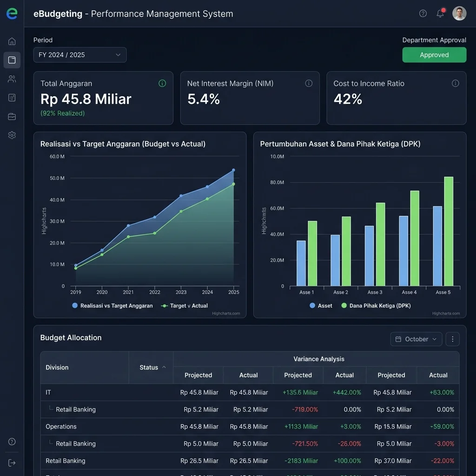The width and height of the screenshot is (476, 476).
Task: Open the Users section in sidebar
Action: (x=12, y=79)
